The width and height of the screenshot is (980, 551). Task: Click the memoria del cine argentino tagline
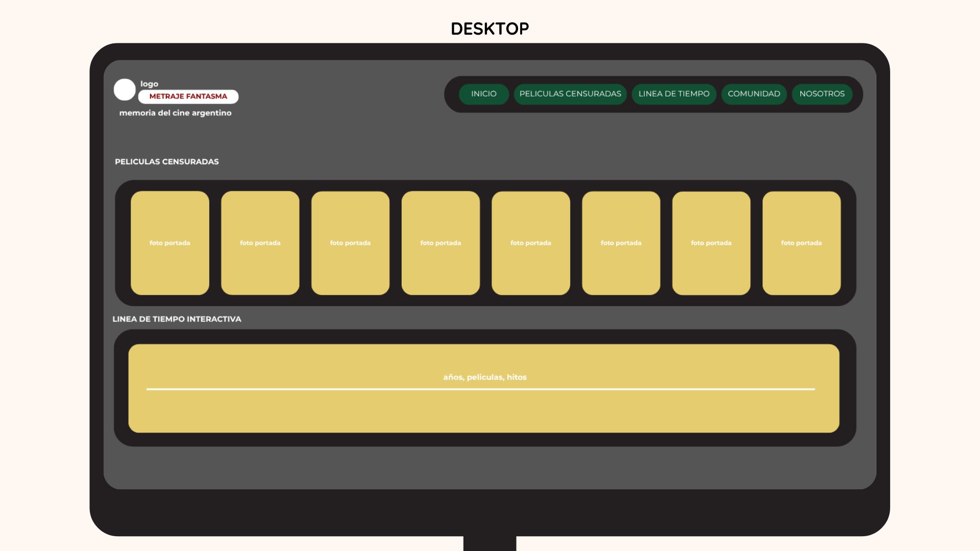pyautogui.click(x=175, y=113)
